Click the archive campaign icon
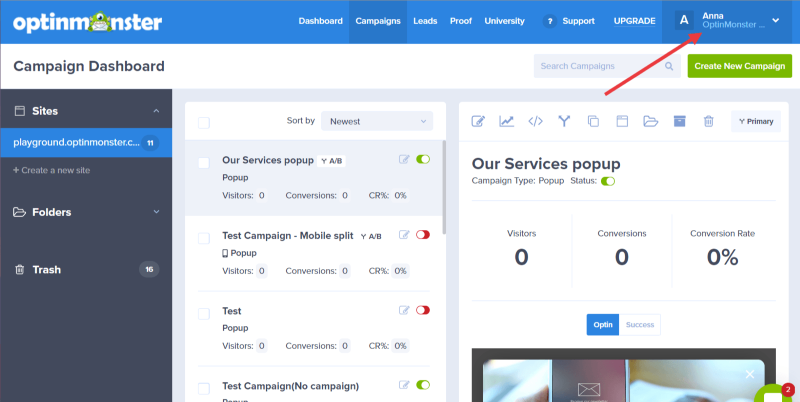Image resolution: width=800 pixels, height=402 pixels. coord(680,122)
